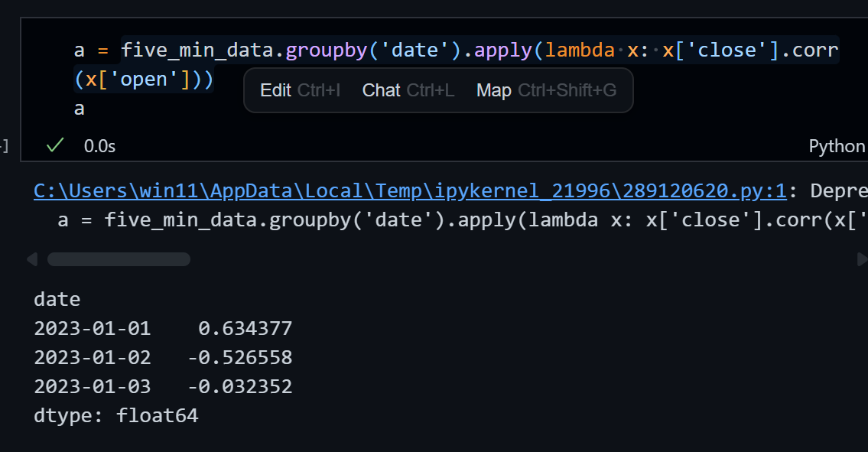The width and height of the screenshot is (868, 452).
Task: Click the cell execution count bracket
Action: pyautogui.click(x=5, y=146)
